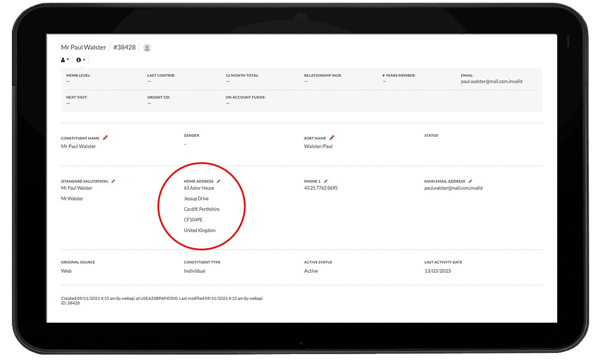Click the Created by webapi footer line
This screenshot has height=360, width=600.
pos(162,298)
